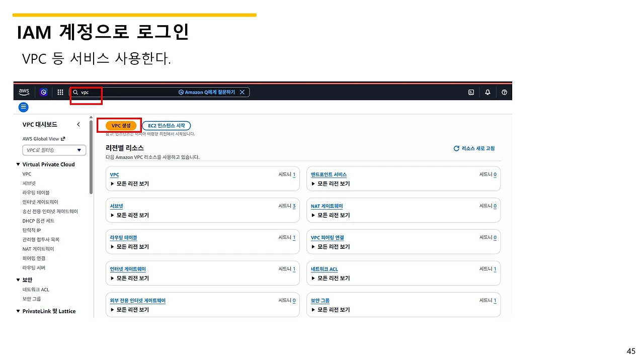Click the sidebar vertical scrollbar
This screenshot has width=644, height=362.
pos(91,157)
